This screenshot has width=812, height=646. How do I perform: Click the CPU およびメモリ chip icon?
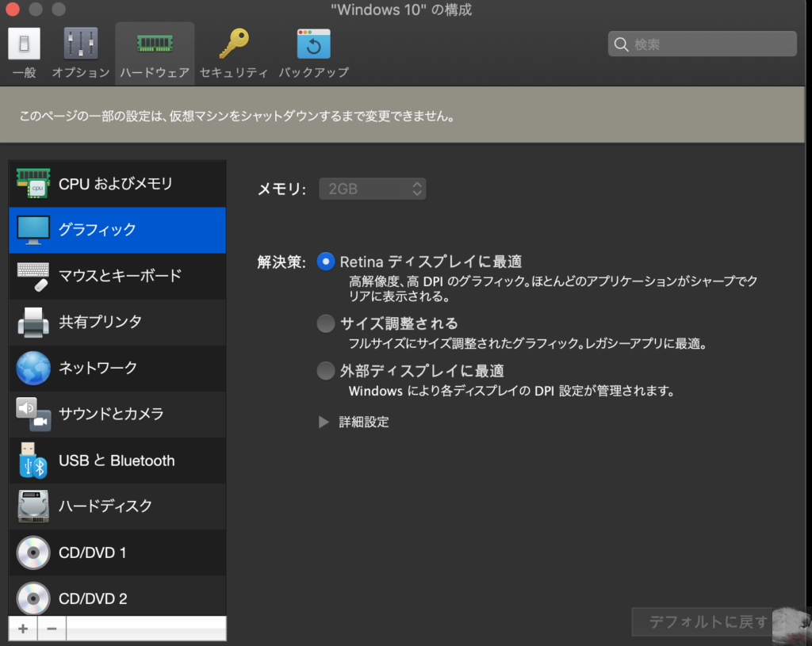(x=33, y=184)
